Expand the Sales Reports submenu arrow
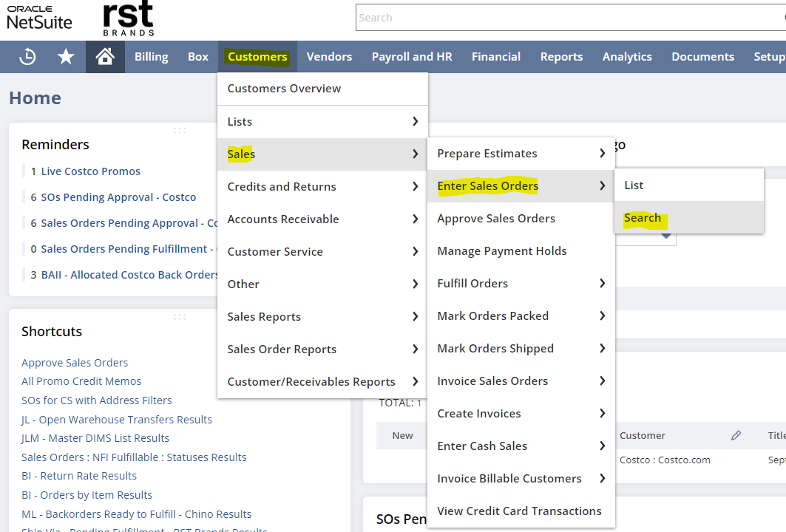Screen dimensions: 786x532 [x=415, y=316]
